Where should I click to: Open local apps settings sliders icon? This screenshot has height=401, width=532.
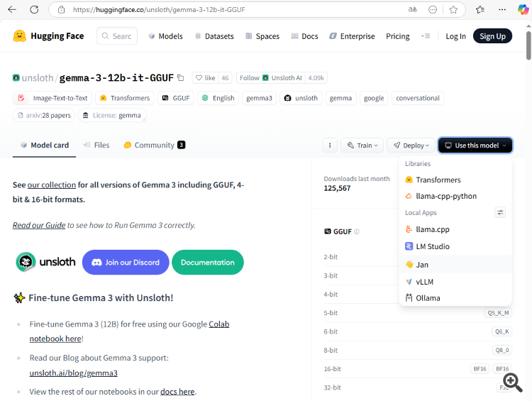pyautogui.click(x=500, y=212)
